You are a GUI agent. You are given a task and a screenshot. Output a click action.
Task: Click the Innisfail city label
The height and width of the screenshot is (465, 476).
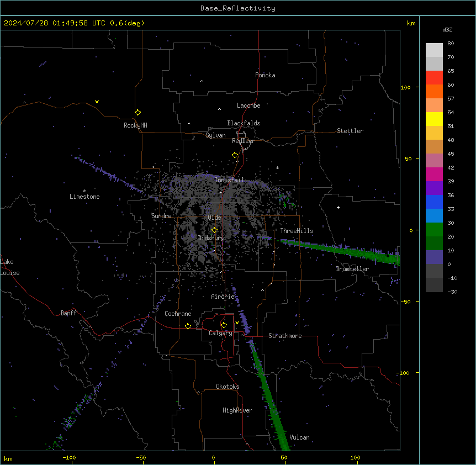coord(229,180)
